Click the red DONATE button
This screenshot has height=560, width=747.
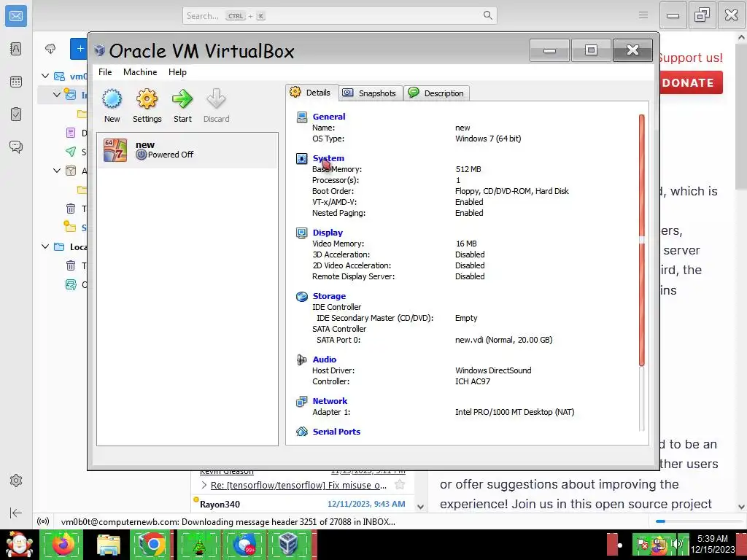click(692, 82)
